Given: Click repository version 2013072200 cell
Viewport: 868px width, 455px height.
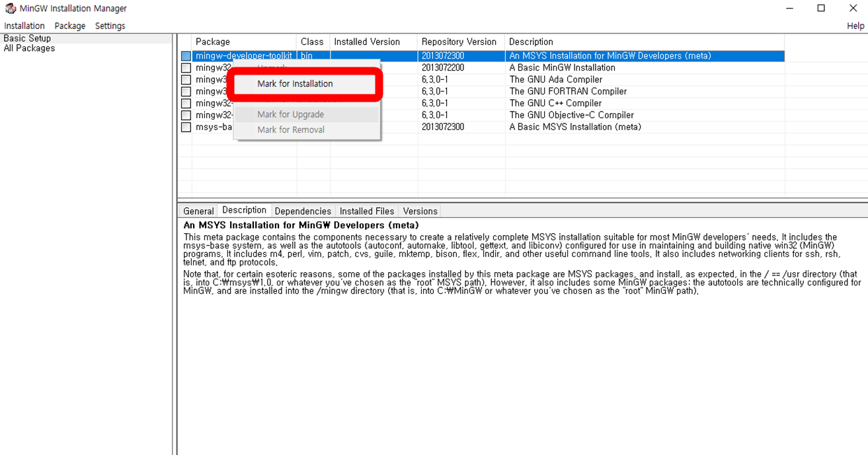Looking at the screenshot, I should pyautogui.click(x=443, y=68).
